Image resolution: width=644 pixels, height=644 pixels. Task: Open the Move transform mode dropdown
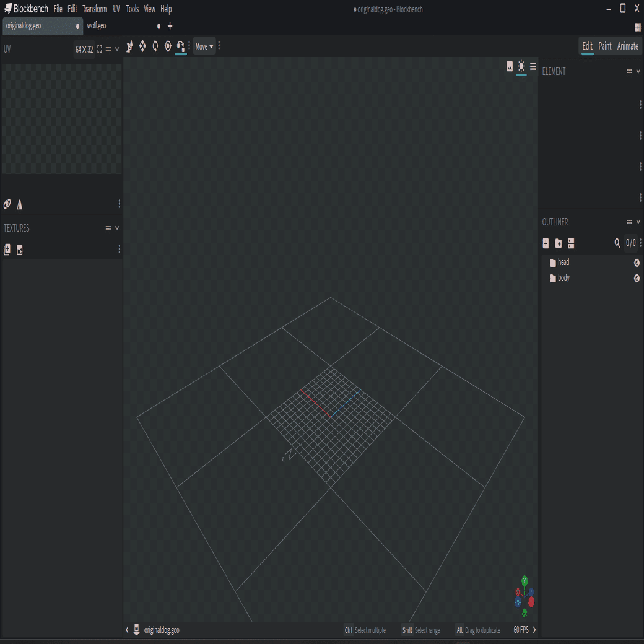pos(204,46)
